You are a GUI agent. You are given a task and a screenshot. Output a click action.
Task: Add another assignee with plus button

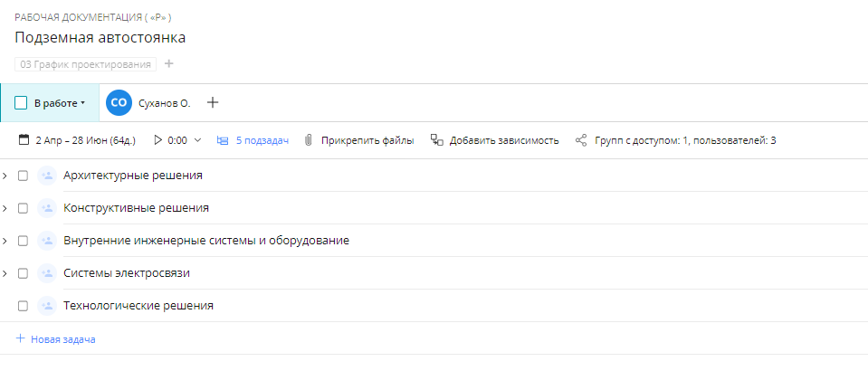pos(213,103)
